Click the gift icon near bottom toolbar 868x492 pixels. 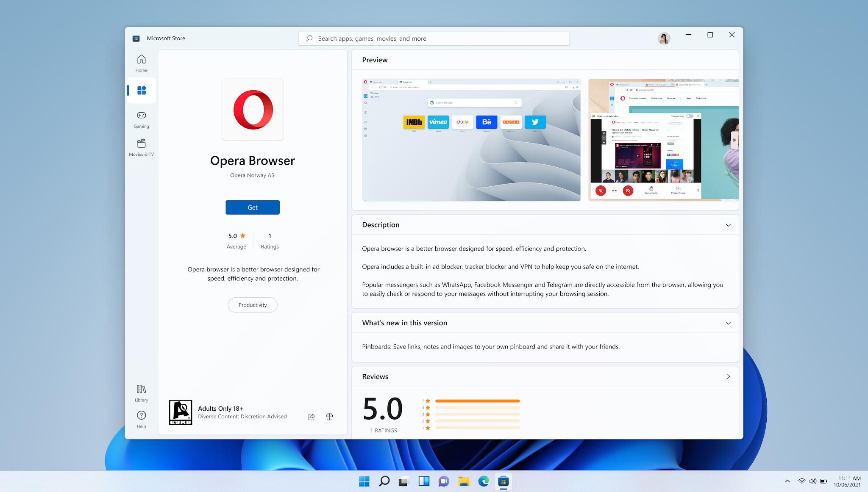point(330,415)
